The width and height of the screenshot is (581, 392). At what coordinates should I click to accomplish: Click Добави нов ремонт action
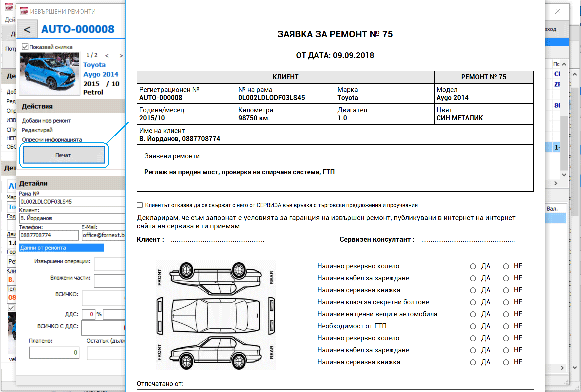coord(46,120)
